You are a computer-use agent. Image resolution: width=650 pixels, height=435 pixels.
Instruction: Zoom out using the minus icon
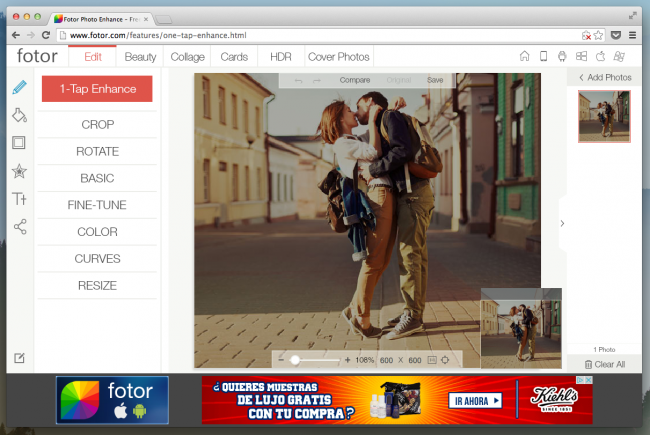(281, 360)
